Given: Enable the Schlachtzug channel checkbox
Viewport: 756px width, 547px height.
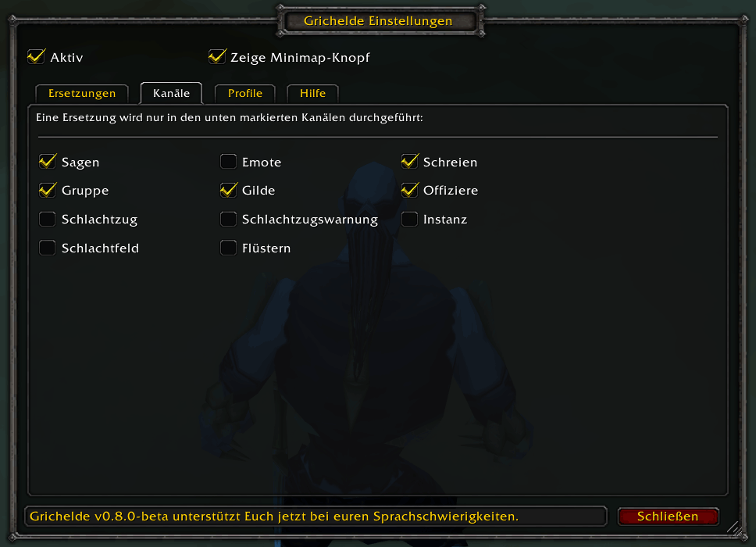Looking at the screenshot, I should tap(47, 219).
